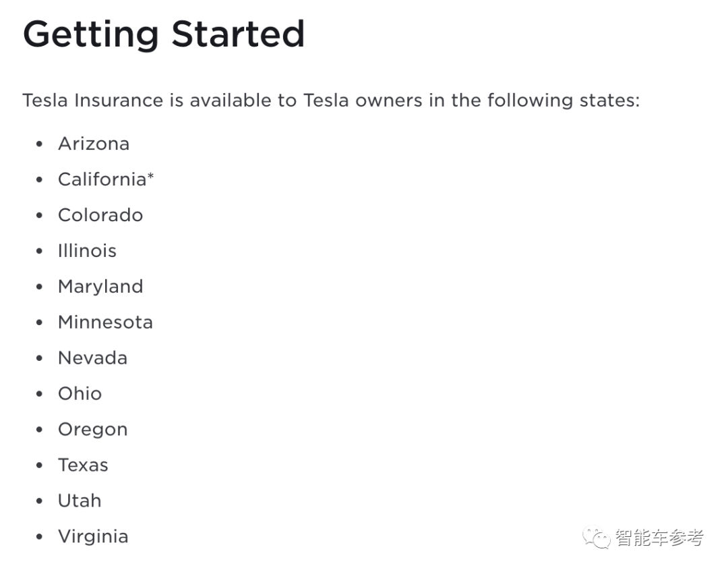The height and width of the screenshot is (570, 728).
Task: Select the Oregon list item
Action: 92,430
